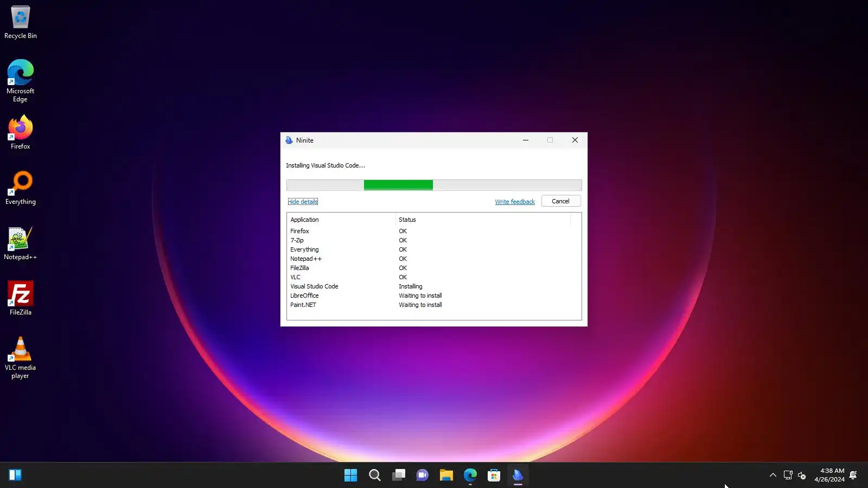The height and width of the screenshot is (488, 868).
Task: Open taskbar Search
Action: [x=375, y=476]
